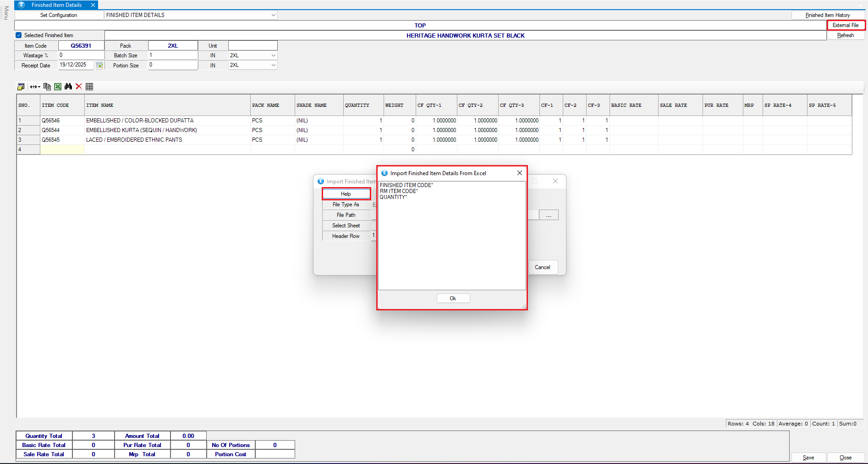Screen dimensions: 868x464
Task: Click the Wastage % input field
Action: [81, 55]
